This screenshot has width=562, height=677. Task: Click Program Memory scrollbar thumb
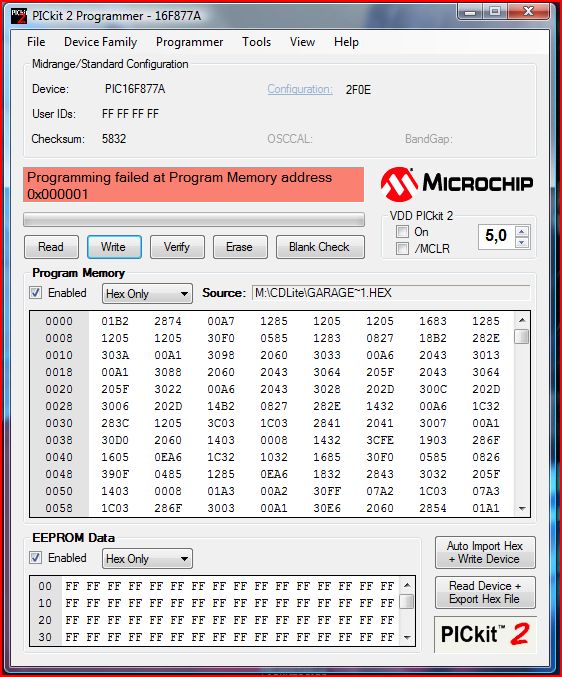pos(522,336)
